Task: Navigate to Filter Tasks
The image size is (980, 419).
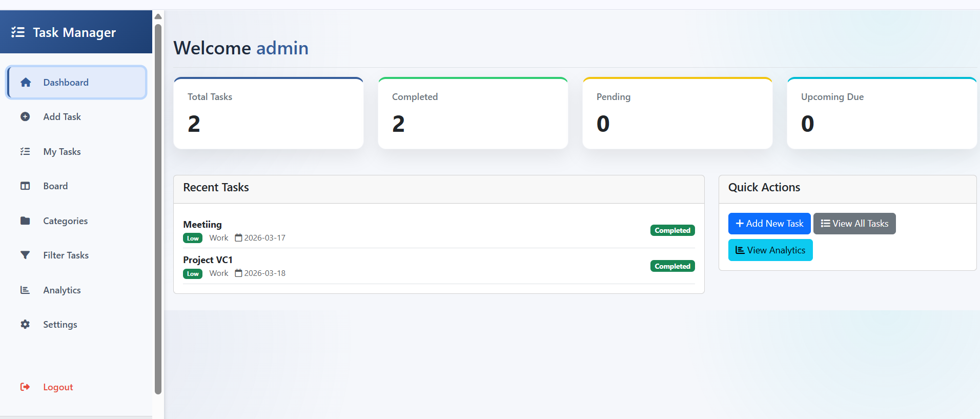Action: tap(76, 255)
